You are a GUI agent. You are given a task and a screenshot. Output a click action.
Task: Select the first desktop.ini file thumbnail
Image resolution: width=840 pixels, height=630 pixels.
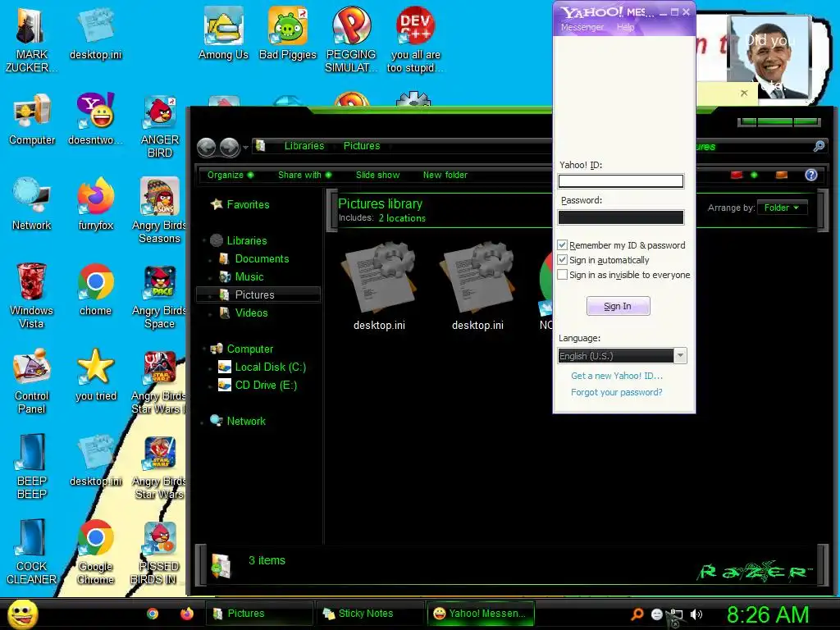click(379, 286)
